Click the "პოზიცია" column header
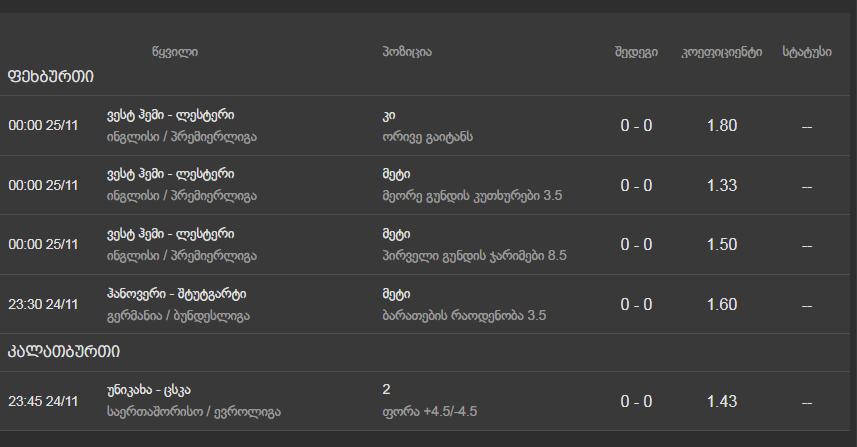This screenshot has width=857, height=447. [x=407, y=52]
